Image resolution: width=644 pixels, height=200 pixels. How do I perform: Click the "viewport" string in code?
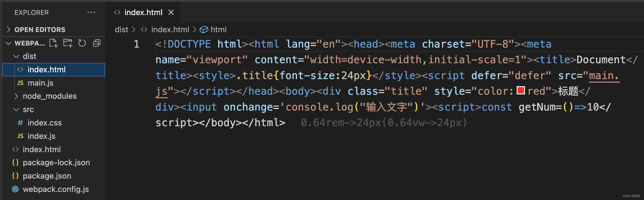point(217,60)
